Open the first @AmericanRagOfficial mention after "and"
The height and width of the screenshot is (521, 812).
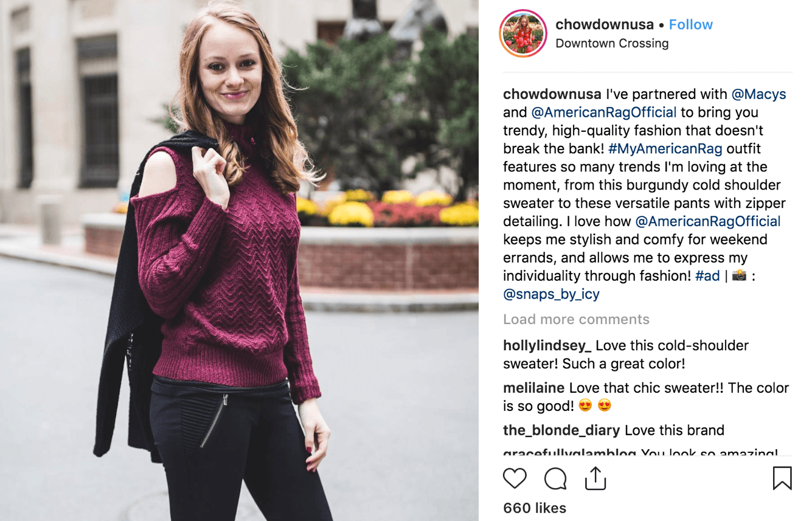click(603, 112)
